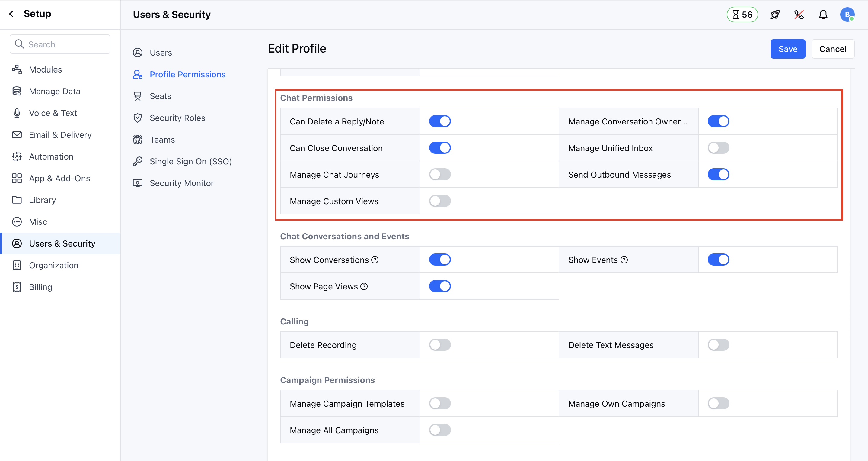Open Security Roles via its shield icon
Screen dimensions: 868x461
[138, 118]
